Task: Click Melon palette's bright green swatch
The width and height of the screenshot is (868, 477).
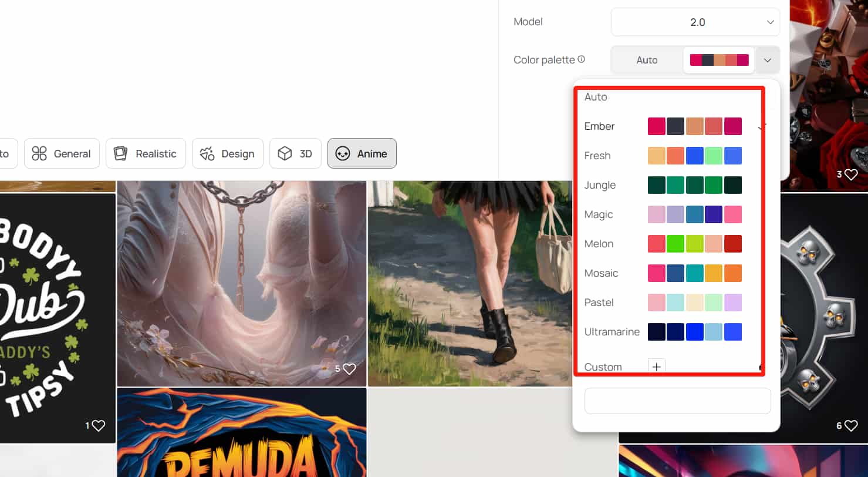Action: [676, 244]
